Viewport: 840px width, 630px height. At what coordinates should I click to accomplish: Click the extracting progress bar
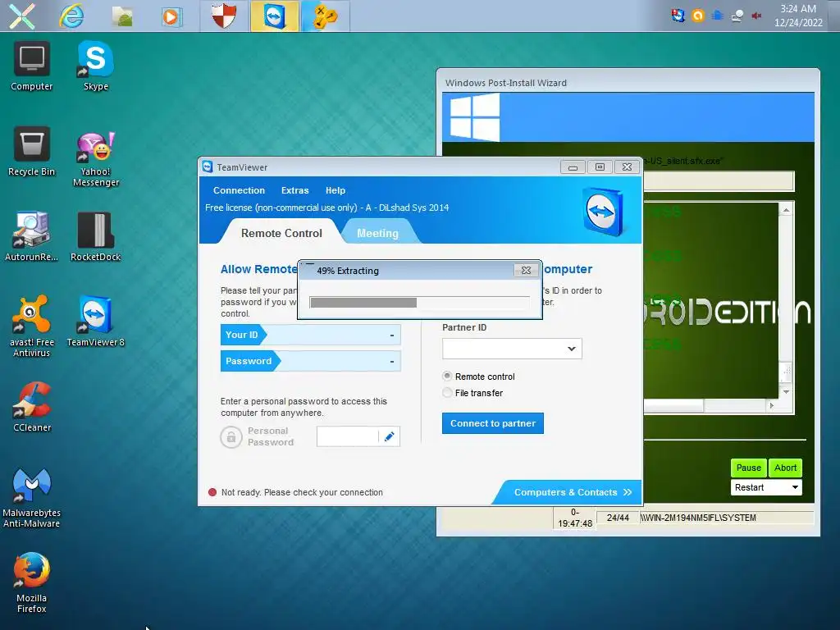[419, 303]
